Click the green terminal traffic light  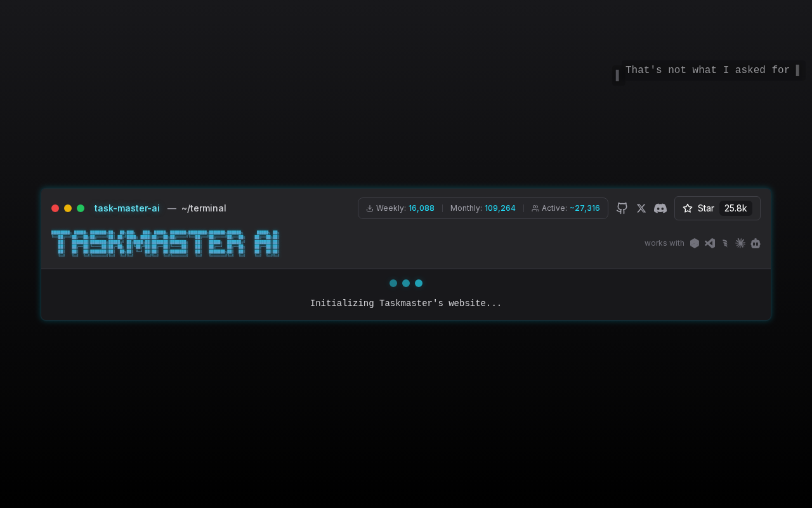[x=81, y=208]
